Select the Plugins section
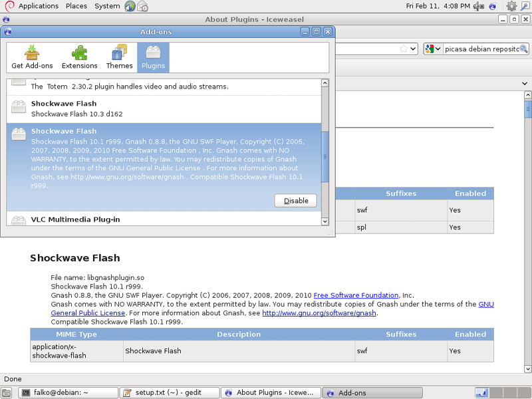The width and height of the screenshot is (532, 399). tap(153, 57)
